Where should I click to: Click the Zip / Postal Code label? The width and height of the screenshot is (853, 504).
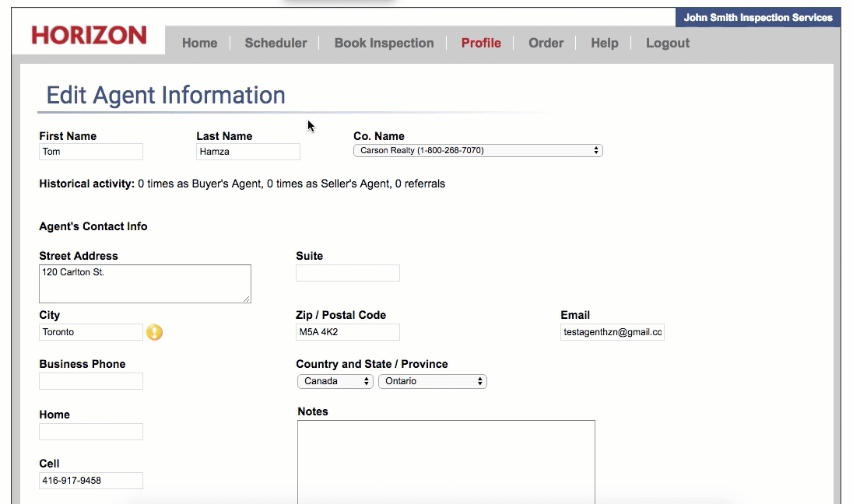pos(341,315)
